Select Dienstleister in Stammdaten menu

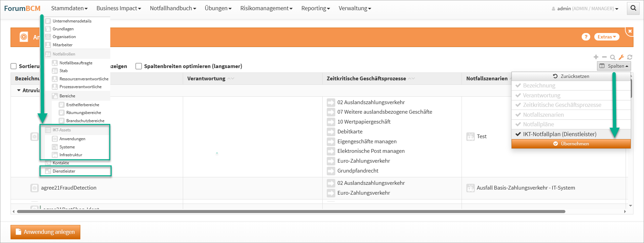coord(64,171)
